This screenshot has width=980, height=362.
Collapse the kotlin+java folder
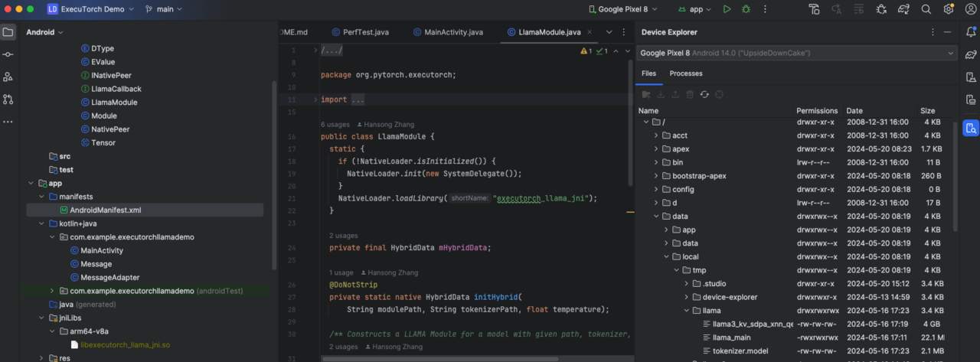(42, 223)
